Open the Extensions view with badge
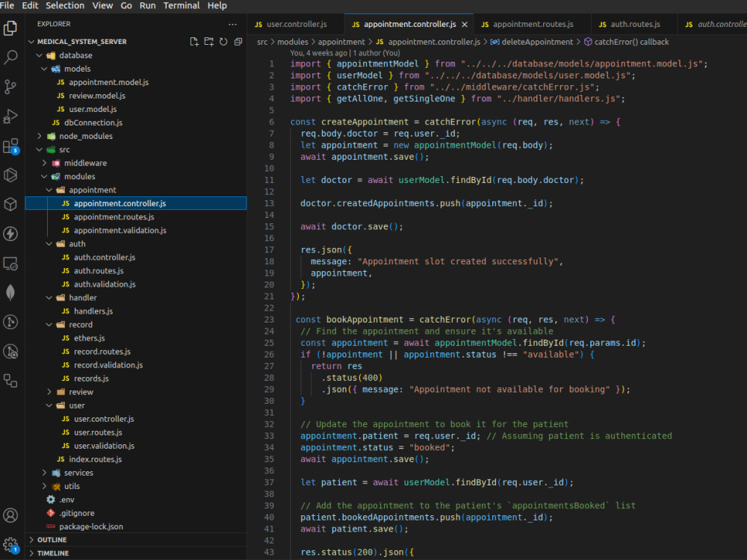 10,146
